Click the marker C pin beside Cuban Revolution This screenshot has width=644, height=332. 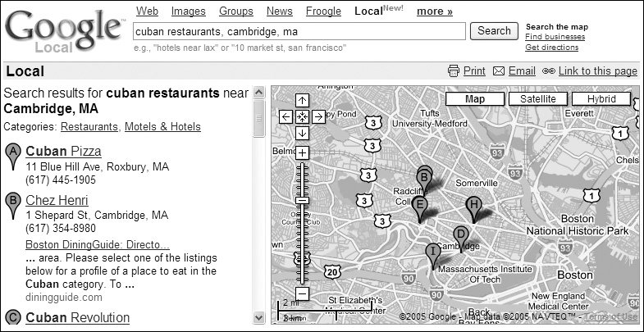(x=13, y=317)
